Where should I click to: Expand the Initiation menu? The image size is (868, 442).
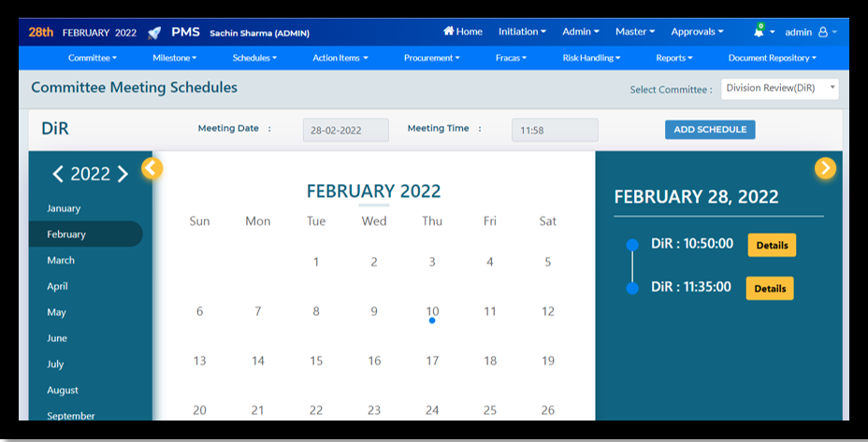(522, 32)
